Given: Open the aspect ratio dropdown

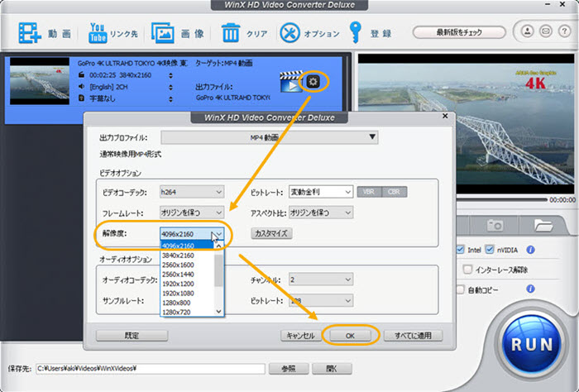Looking at the screenshot, I should (321, 213).
